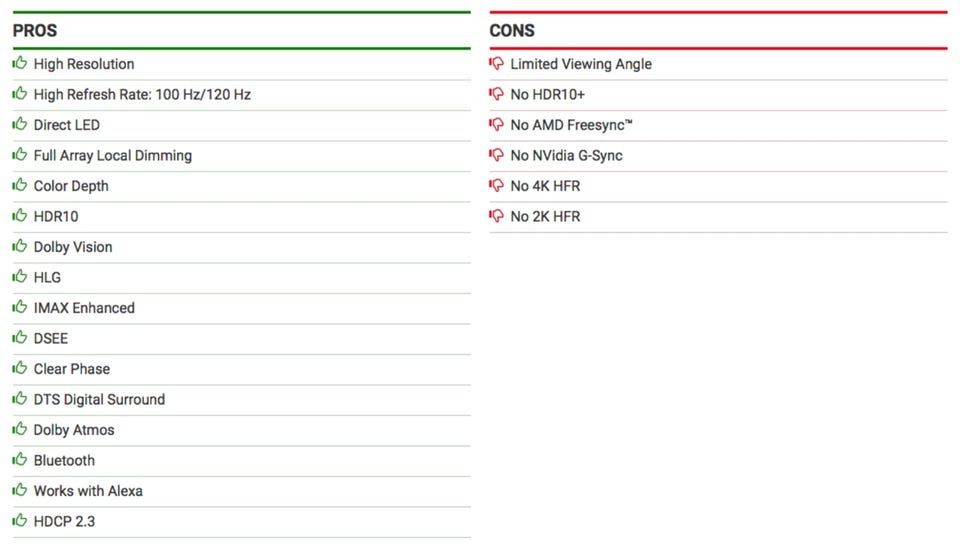Click the thumbs-down icon beside Limited Viewing Angle

point(497,63)
